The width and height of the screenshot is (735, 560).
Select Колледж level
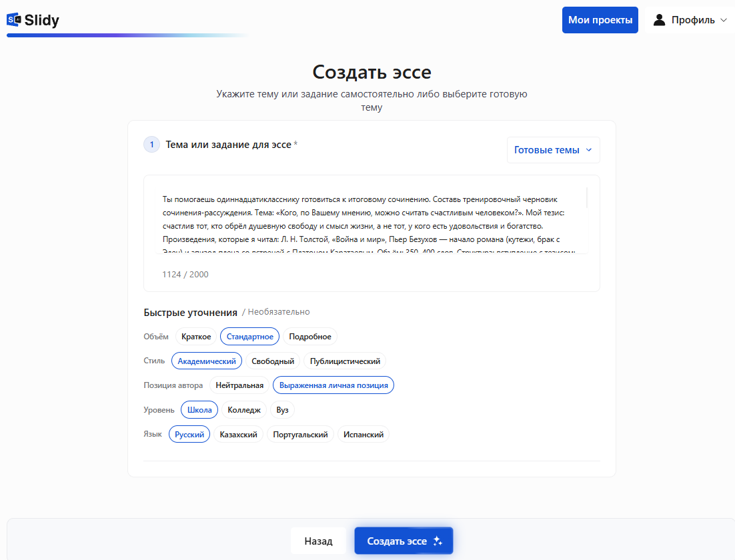point(243,409)
